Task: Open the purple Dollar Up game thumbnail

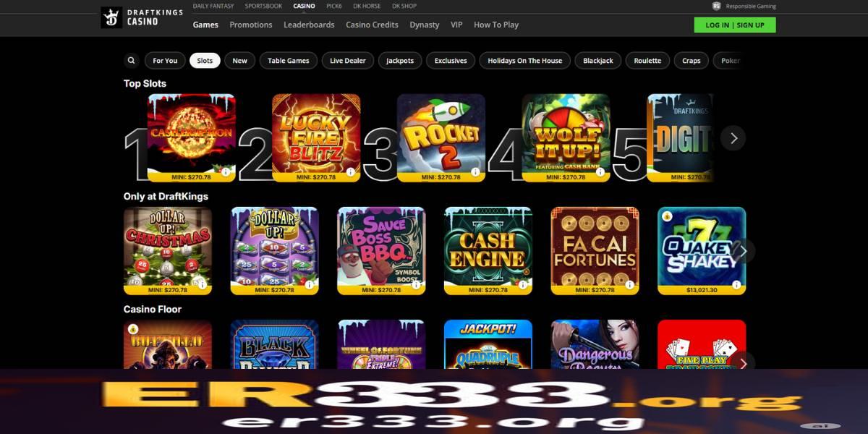Action: coord(275,251)
